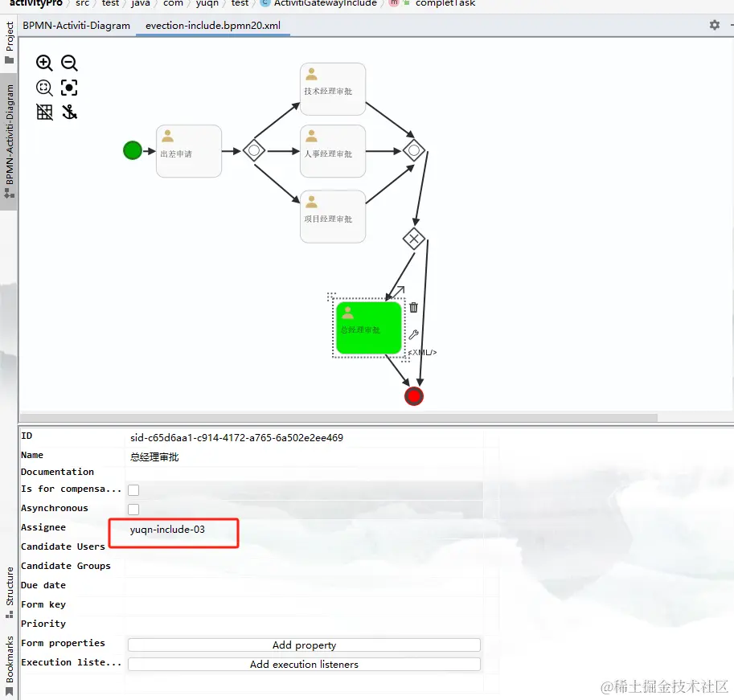Open the Bookmarks side tool window
The width and height of the screenshot is (734, 700).
9,665
